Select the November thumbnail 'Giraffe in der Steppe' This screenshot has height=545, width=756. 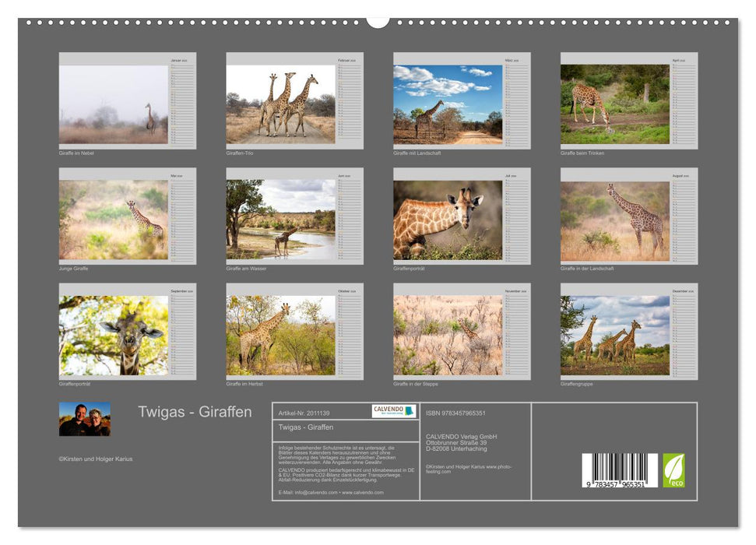coord(445,335)
